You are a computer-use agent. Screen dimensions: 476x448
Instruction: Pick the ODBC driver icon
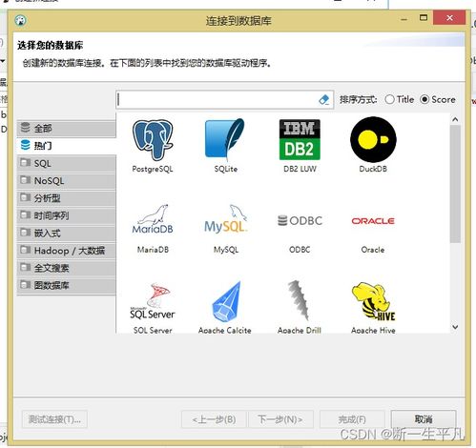tap(300, 221)
